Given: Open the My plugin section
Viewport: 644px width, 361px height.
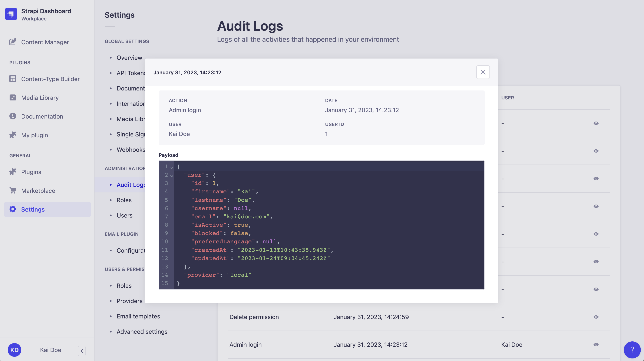Looking at the screenshot, I should point(34,135).
